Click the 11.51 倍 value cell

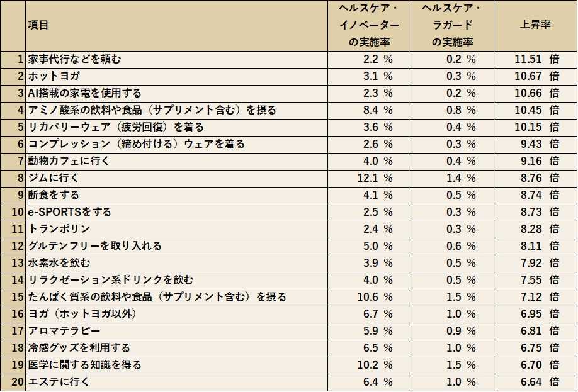point(535,59)
